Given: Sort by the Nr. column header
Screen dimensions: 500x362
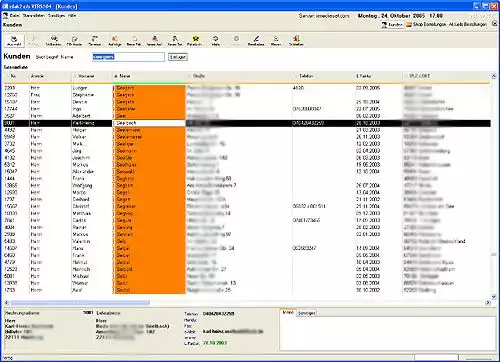Looking at the screenshot, I should tap(16, 76).
